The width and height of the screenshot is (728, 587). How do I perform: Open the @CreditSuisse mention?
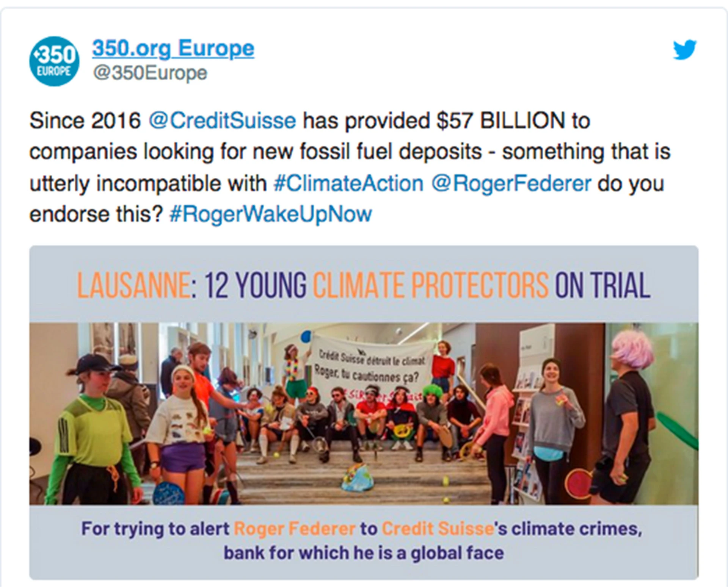tap(222, 121)
